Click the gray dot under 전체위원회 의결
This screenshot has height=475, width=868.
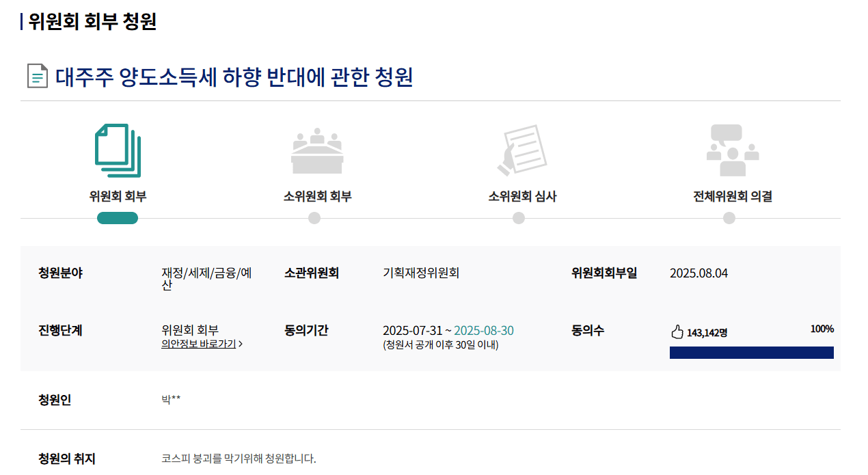(x=729, y=217)
